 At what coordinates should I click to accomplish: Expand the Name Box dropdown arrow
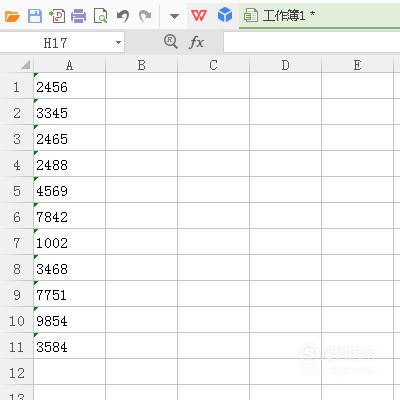(118, 43)
